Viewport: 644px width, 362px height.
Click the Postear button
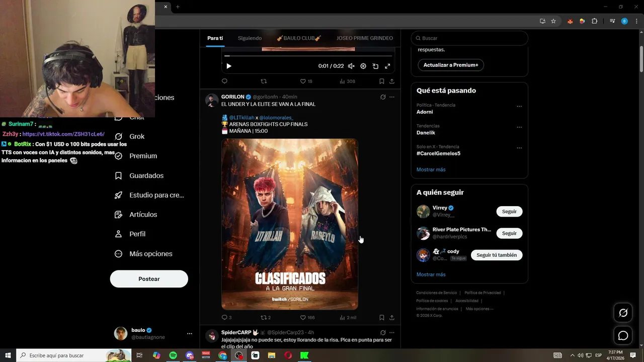149,279
